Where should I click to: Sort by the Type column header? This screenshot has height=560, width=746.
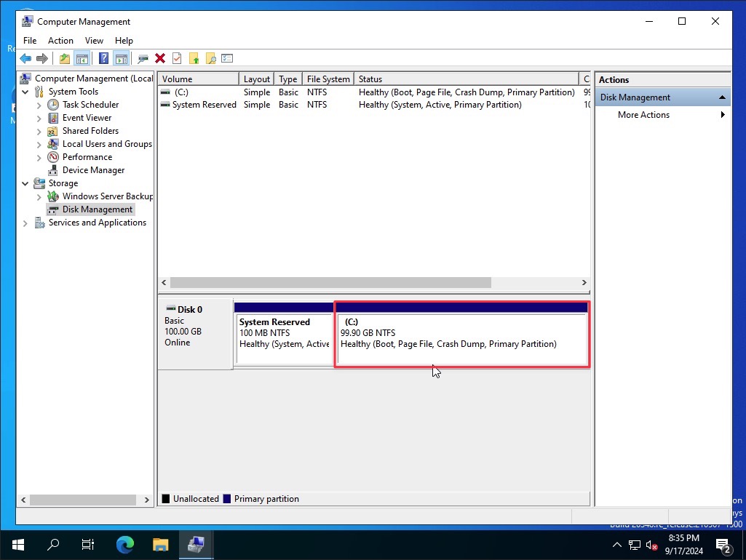tap(287, 79)
